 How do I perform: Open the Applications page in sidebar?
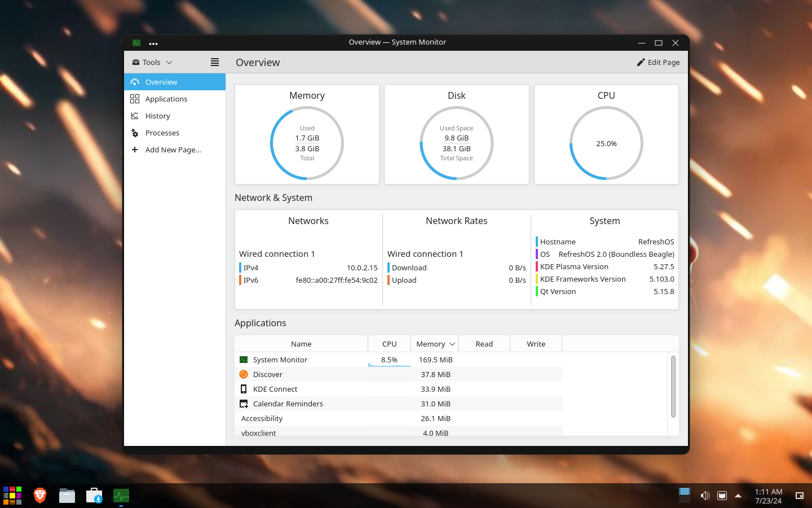[175, 99]
